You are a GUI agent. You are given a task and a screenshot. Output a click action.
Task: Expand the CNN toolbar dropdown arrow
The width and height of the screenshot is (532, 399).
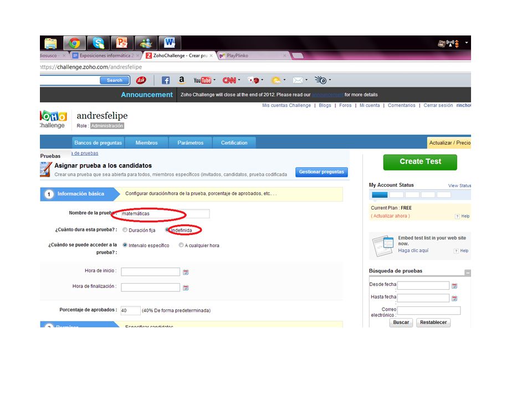(239, 80)
